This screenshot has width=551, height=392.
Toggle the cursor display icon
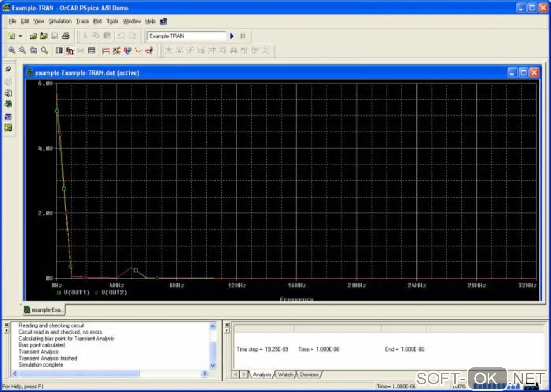click(x=149, y=51)
